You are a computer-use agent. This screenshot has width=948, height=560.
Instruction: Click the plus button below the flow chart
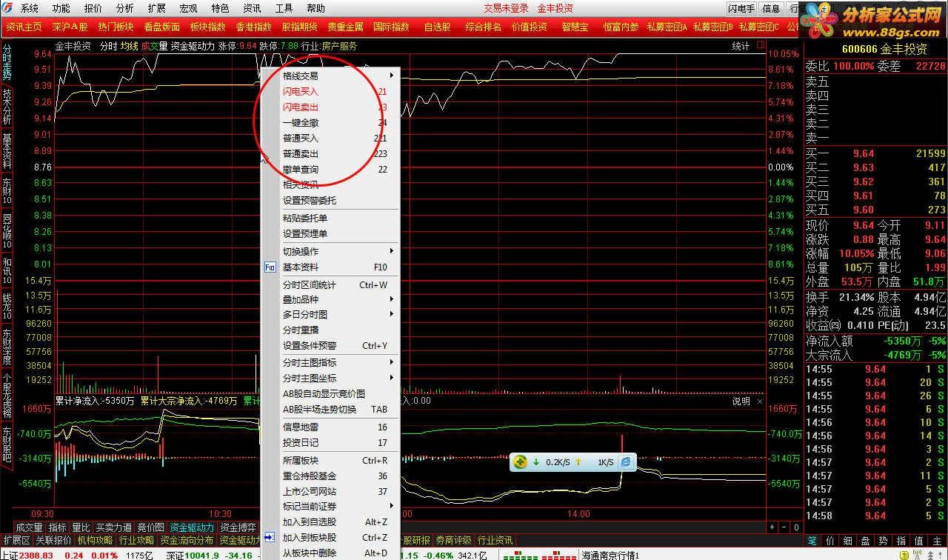pos(772,527)
